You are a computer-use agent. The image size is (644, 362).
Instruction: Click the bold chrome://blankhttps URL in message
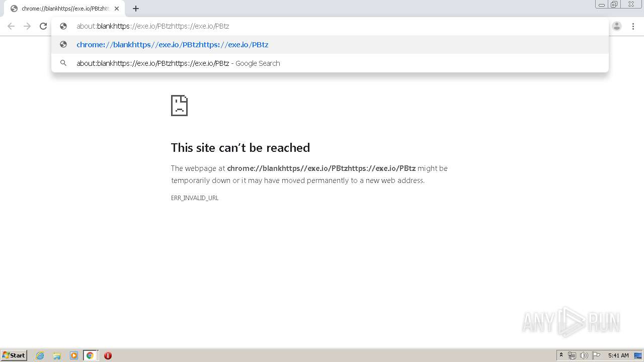(x=321, y=168)
